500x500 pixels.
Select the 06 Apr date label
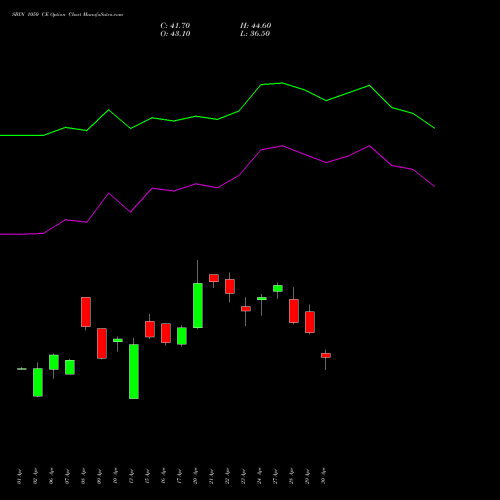51,476
